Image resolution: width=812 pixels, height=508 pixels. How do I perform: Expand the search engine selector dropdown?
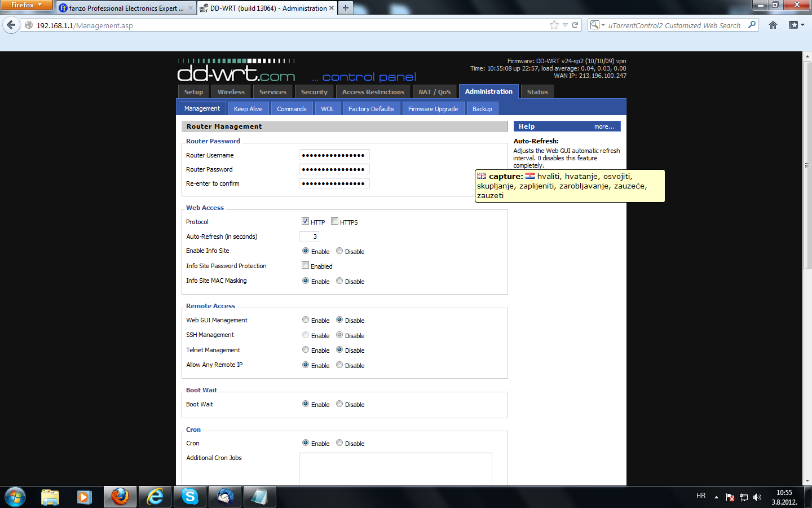(597, 25)
